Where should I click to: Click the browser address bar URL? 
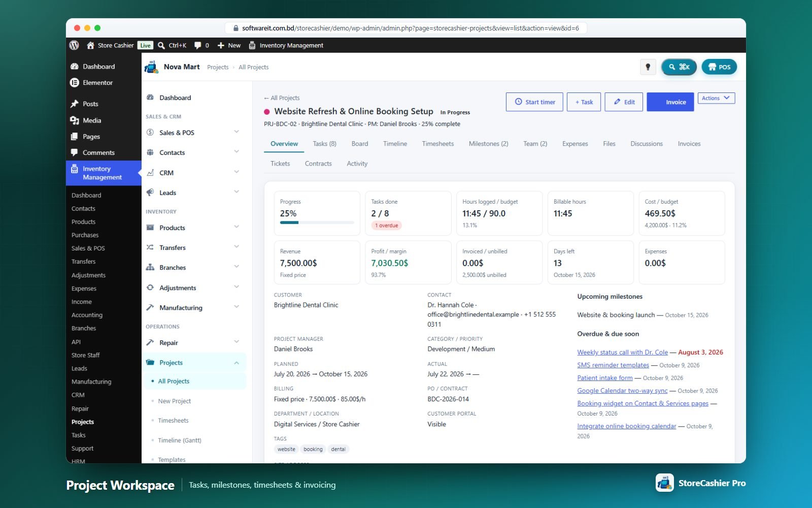pos(406,28)
